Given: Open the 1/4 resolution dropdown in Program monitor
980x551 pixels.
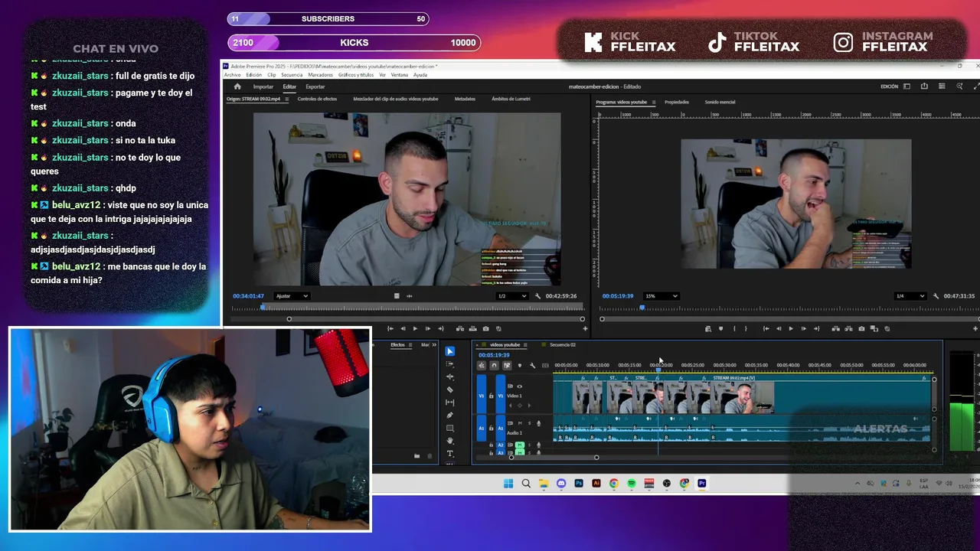Looking at the screenshot, I should pyautogui.click(x=911, y=296).
